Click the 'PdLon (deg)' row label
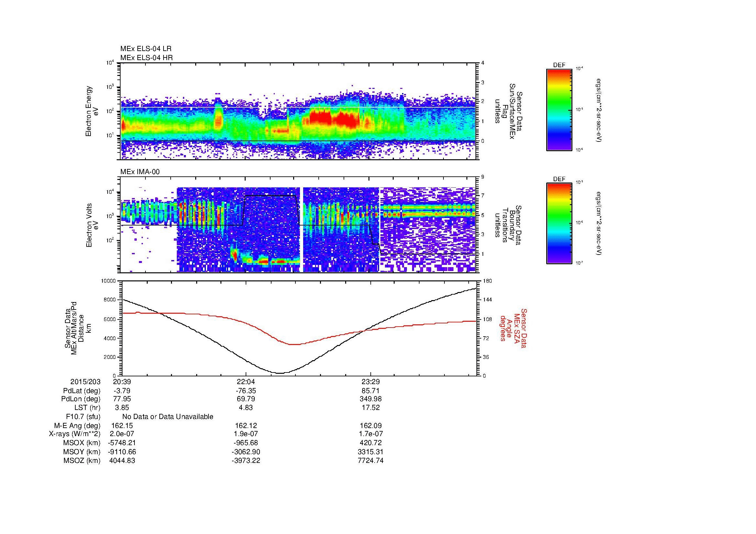The image size is (756, 534). pyautogui.click(x=81, y=399)
